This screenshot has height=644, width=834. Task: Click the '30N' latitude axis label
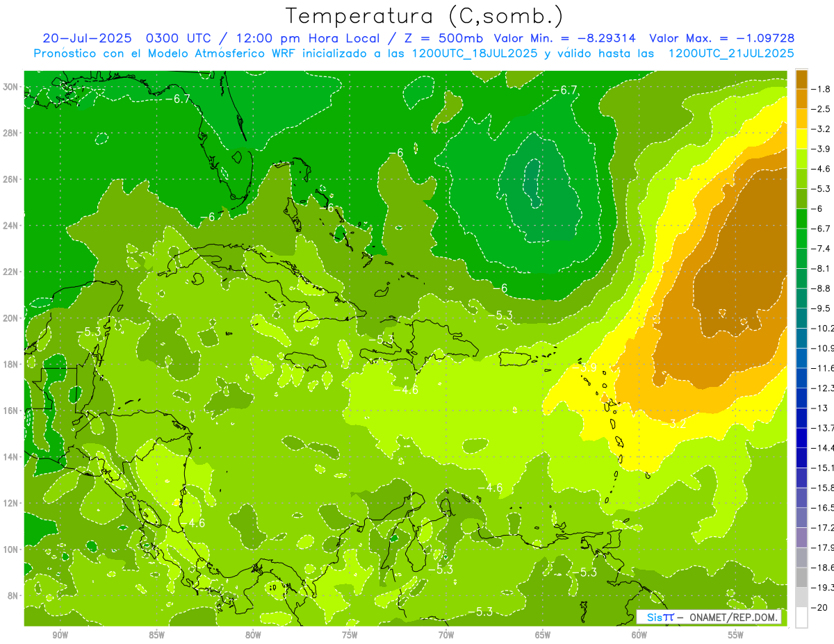[10, 87]
